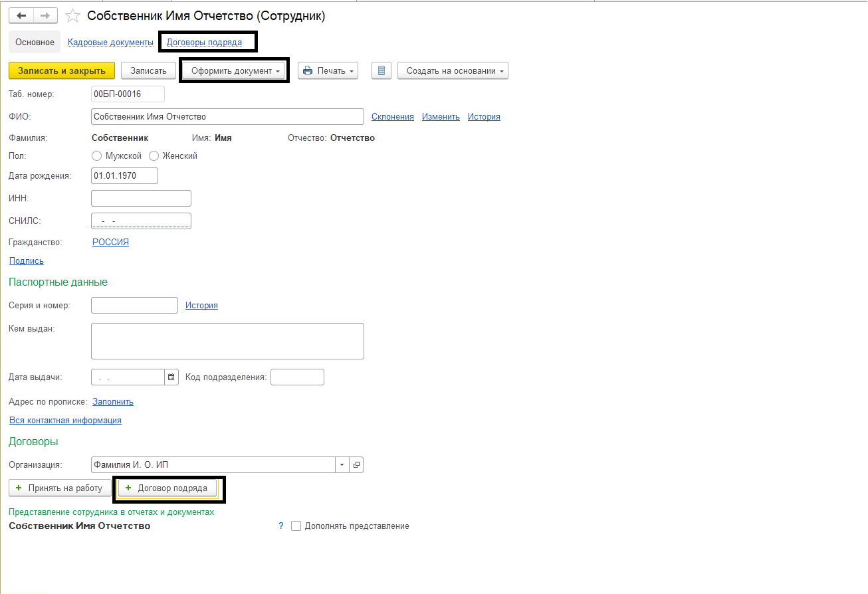Click the Записать button
This screenshot has height=594, width=868.
pos(148,70)
